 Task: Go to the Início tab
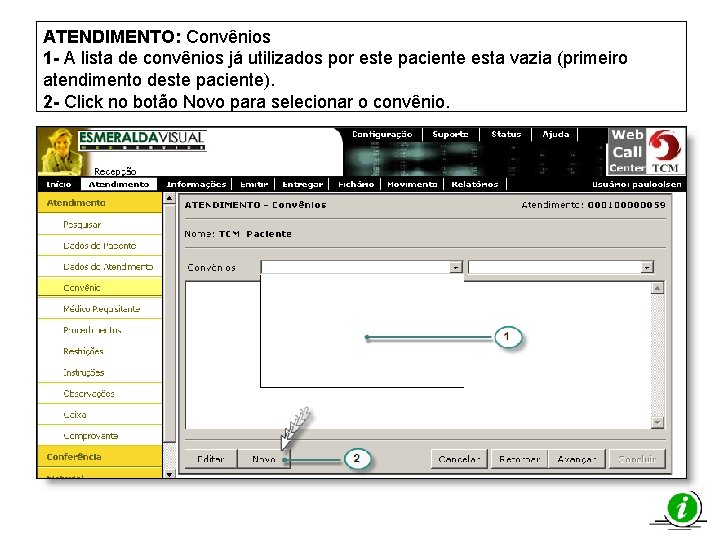tap(59, 184)
